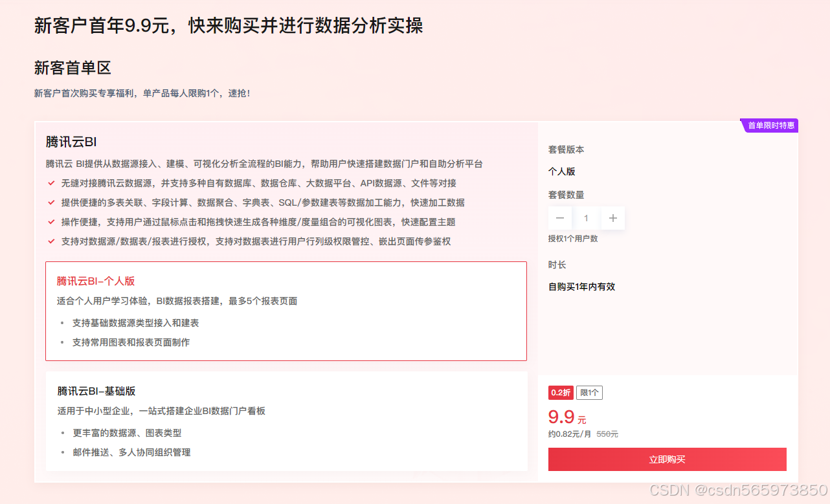Click the 约0.82元/月 monthly price text
830x504 pixels.
click(x=570, y=434)
